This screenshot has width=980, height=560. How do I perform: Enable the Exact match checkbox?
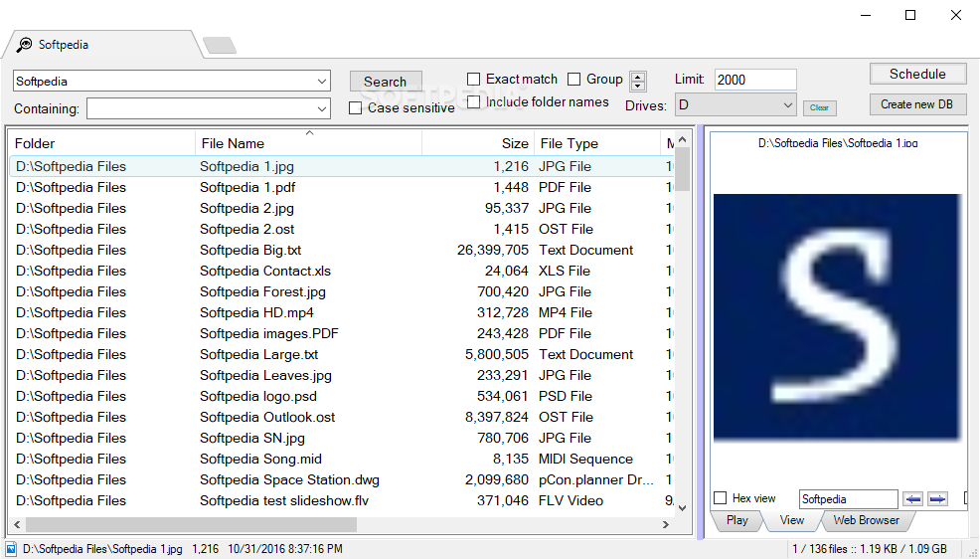(x=474, y=79)
